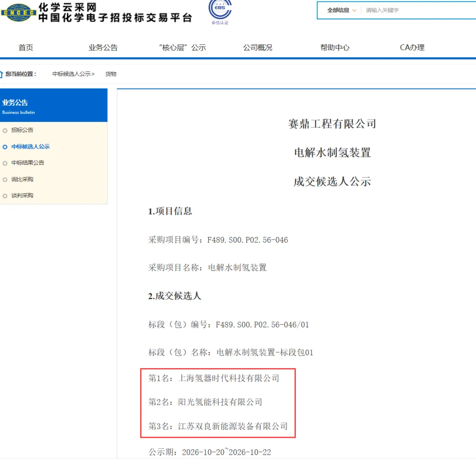The height and width of the screenshot is (459, 476).
Task: Select 询比采购 in the sidebar
Action: (x=22, y=179)
